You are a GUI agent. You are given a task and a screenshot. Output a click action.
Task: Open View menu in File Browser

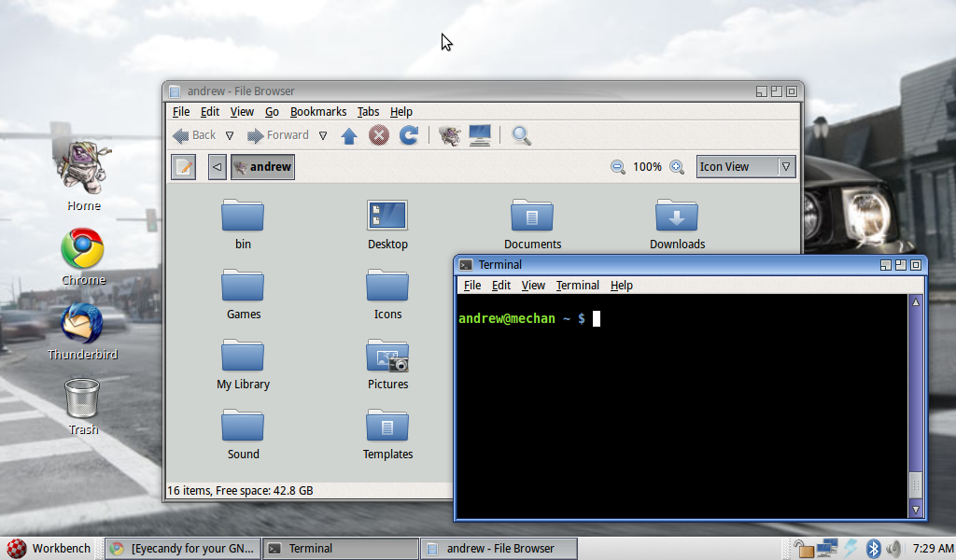coord(242,111)
